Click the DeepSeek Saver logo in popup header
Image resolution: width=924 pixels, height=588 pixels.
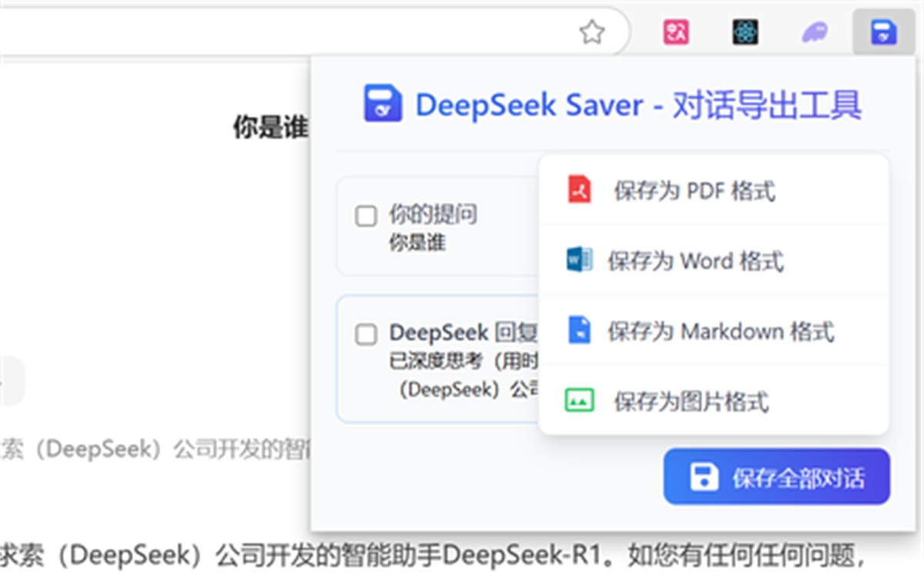coord(383,104)
